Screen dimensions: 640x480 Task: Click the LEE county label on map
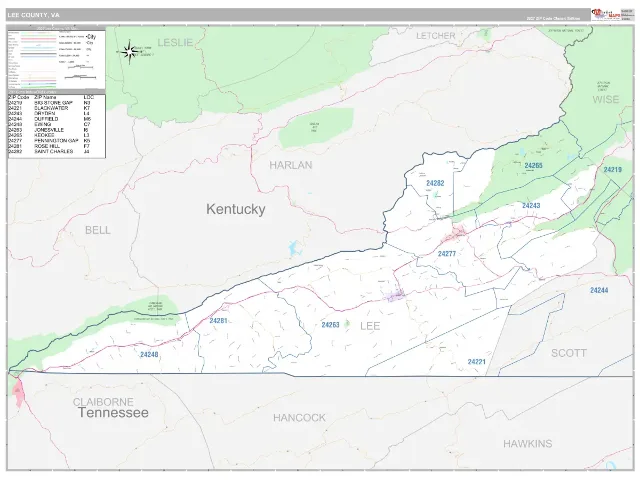370,326
